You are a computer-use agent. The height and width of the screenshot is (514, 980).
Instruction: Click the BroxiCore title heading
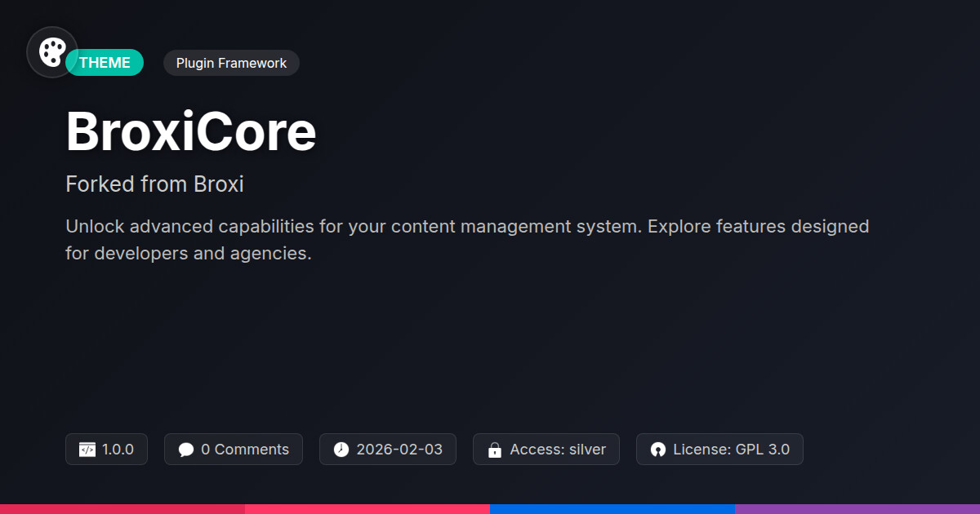coord(191,132)
